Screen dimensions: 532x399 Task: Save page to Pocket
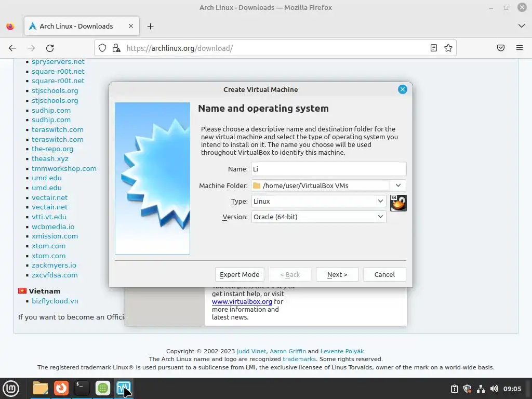tap(501, 48)
